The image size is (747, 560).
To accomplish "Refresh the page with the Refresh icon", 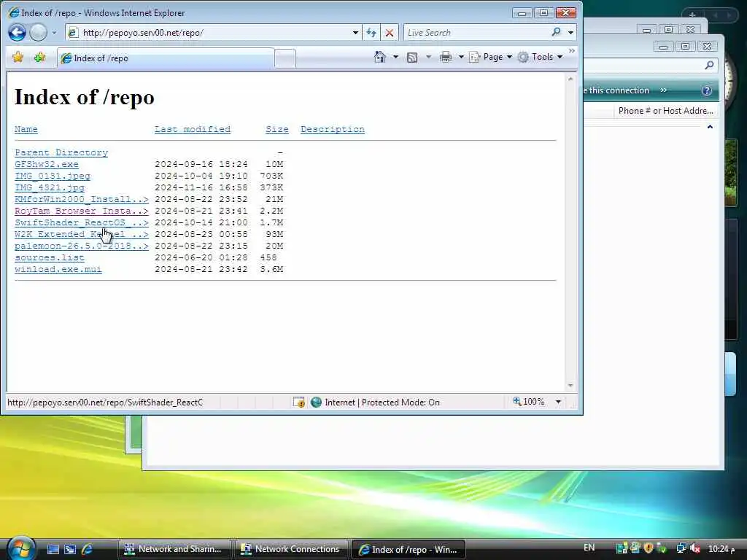I will point(371,32).
